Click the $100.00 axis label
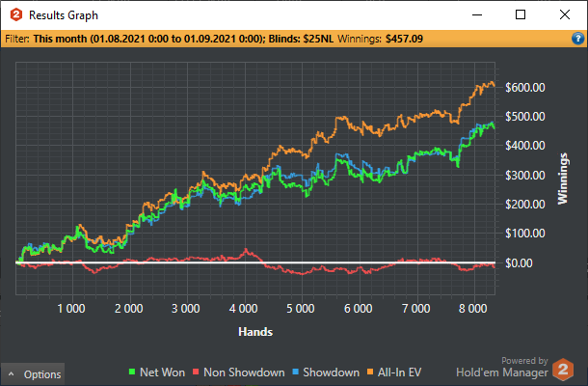This screenshot has height=386, width=588. pos(525,234)
